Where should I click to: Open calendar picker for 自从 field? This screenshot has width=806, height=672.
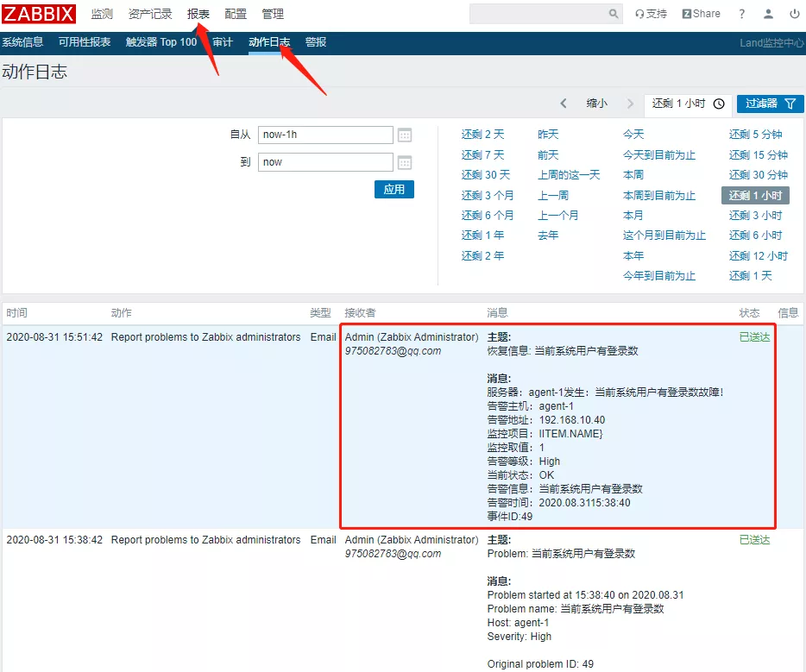coord(405,135)
